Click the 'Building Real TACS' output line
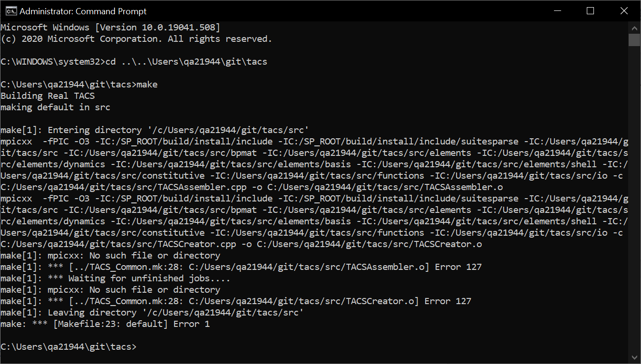Screen dimensions: 641x364 [48, 96]
